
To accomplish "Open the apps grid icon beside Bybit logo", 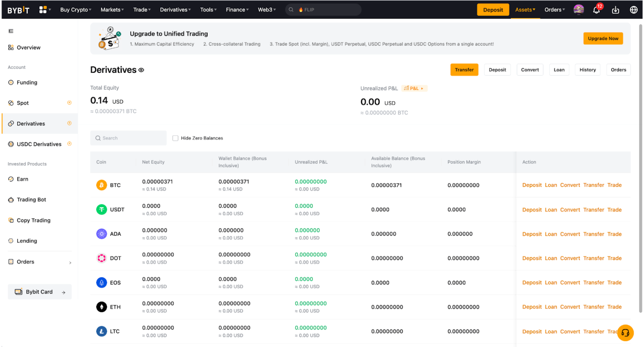I will 43,10.
